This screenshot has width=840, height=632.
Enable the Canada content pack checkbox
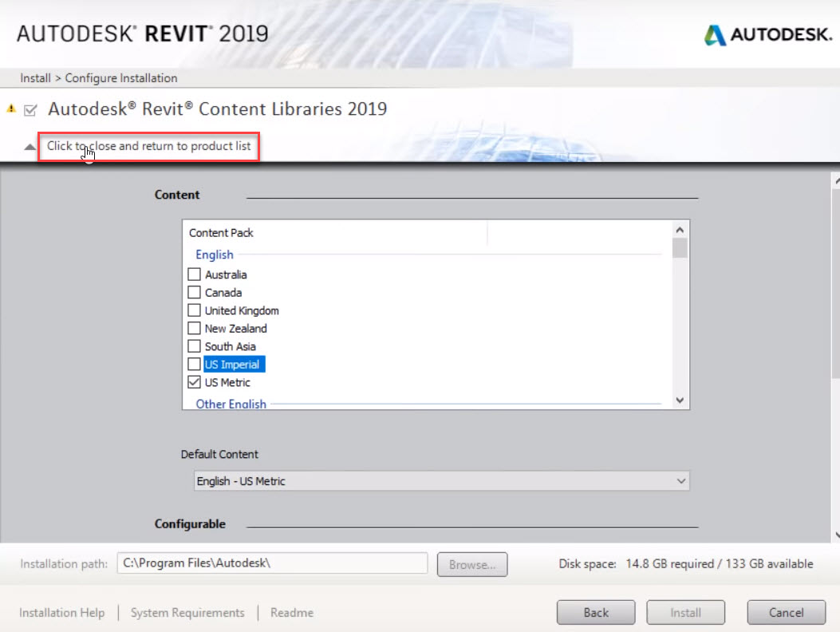[x=195, y=293]
